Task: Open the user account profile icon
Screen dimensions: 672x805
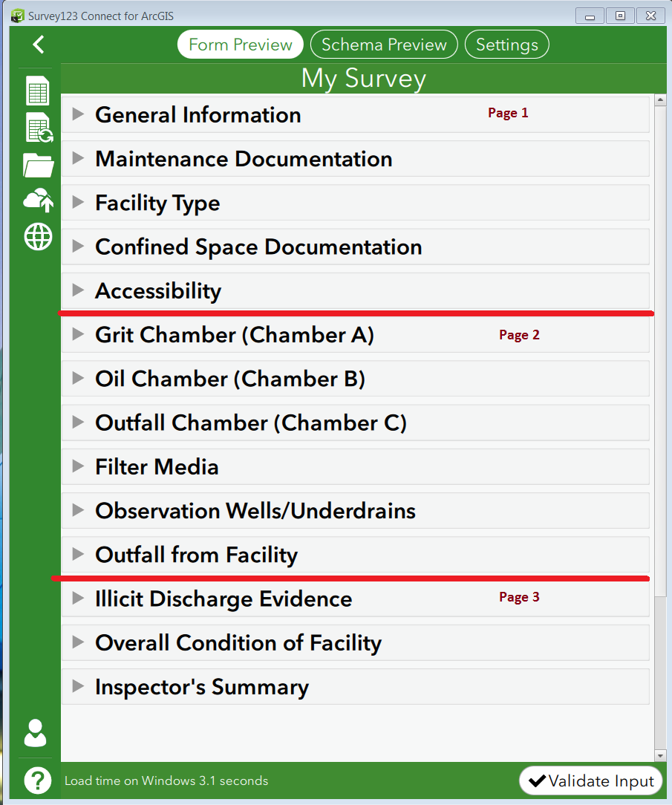Action: [x=35, y=733]
